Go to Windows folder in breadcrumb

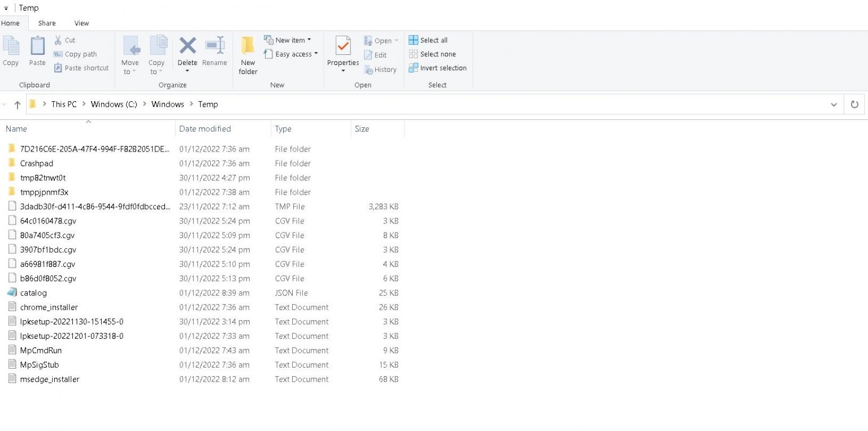click(x=168, y=104)
